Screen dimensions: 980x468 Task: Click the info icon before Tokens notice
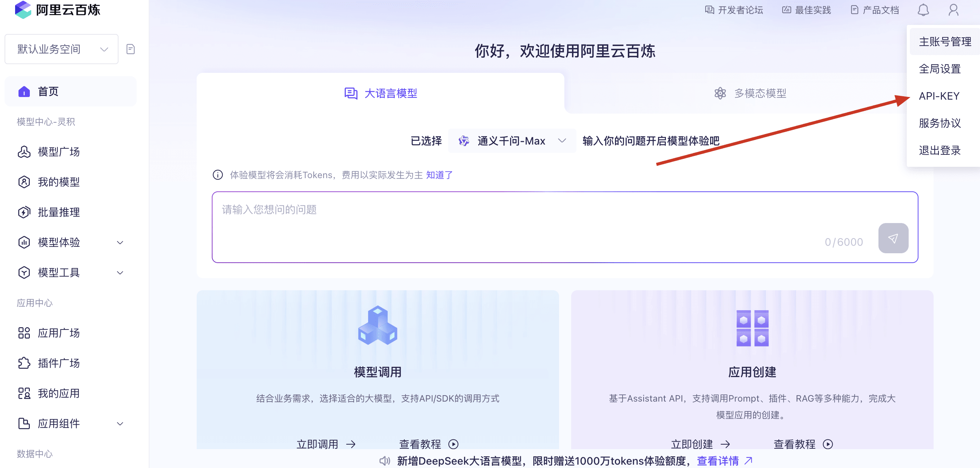pyautogui.click(x=217, y=175)
